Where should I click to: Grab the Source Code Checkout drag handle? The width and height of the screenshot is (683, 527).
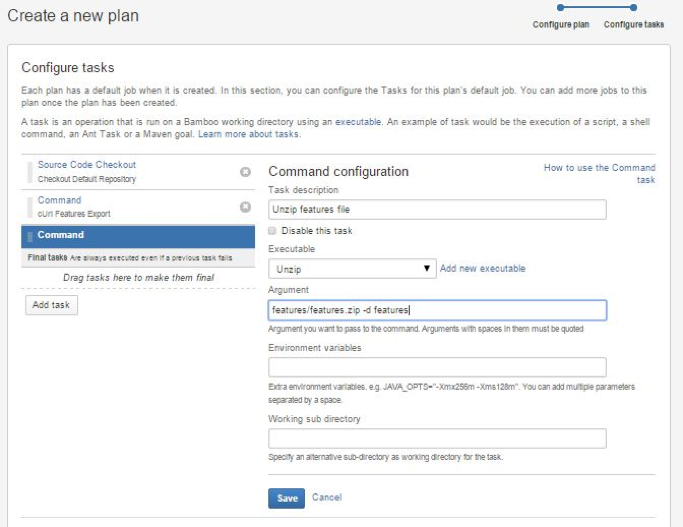(x=30, y=172)
